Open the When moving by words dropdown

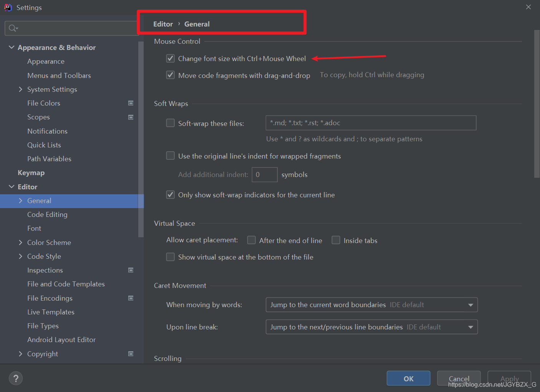point(372,305)
